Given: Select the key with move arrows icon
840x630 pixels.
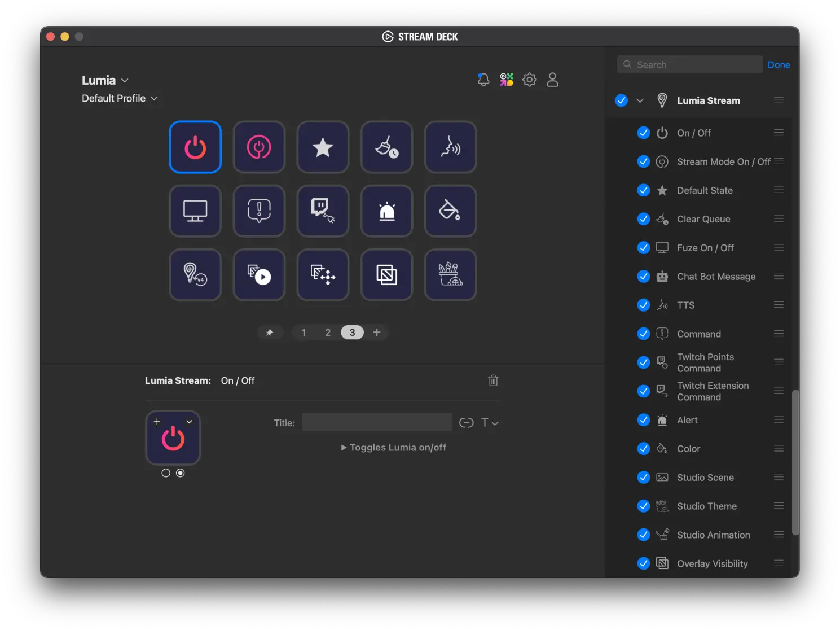Looking at the screenshot, I should (323, 275).
